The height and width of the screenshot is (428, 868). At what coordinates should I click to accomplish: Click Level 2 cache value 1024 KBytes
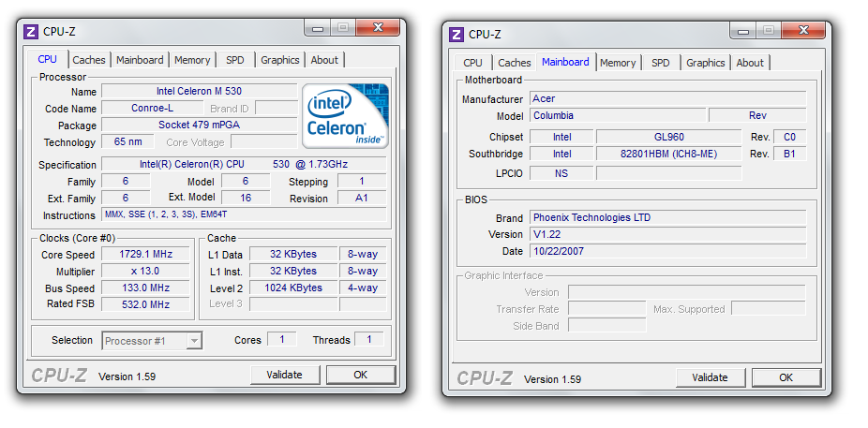tap(293, 288)
